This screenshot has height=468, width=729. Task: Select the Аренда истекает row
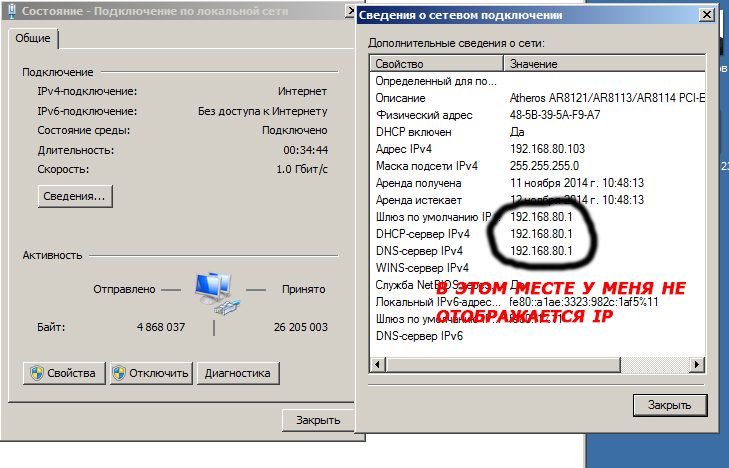[x=538, y=200]
